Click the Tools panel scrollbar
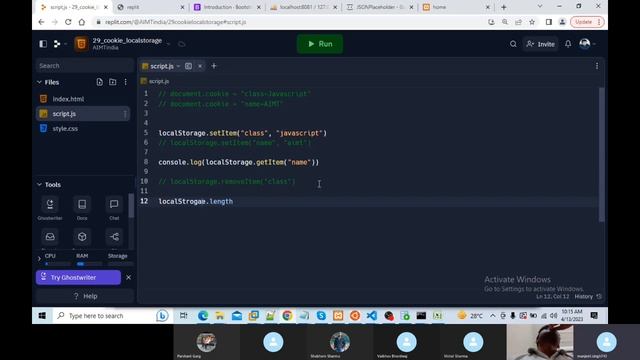The width and height of the screenshot is (640, 360). pyautogui.click(x=131, y=206)
